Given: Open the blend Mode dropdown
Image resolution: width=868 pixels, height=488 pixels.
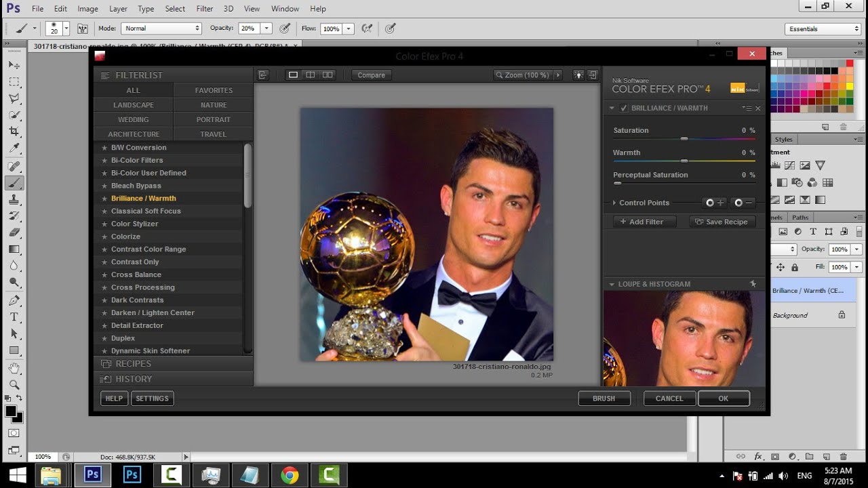Looking at the screenshot, I should 161,28.
